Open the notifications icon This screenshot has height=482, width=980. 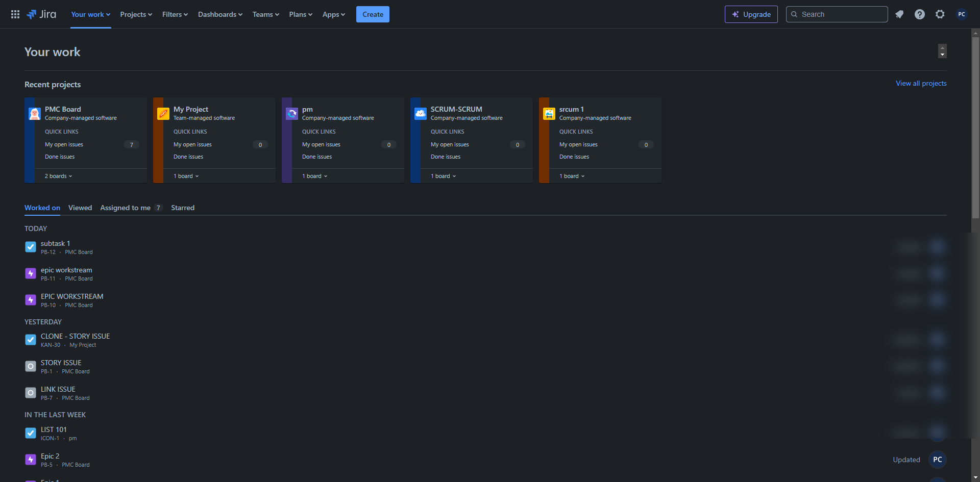point(899,14)
